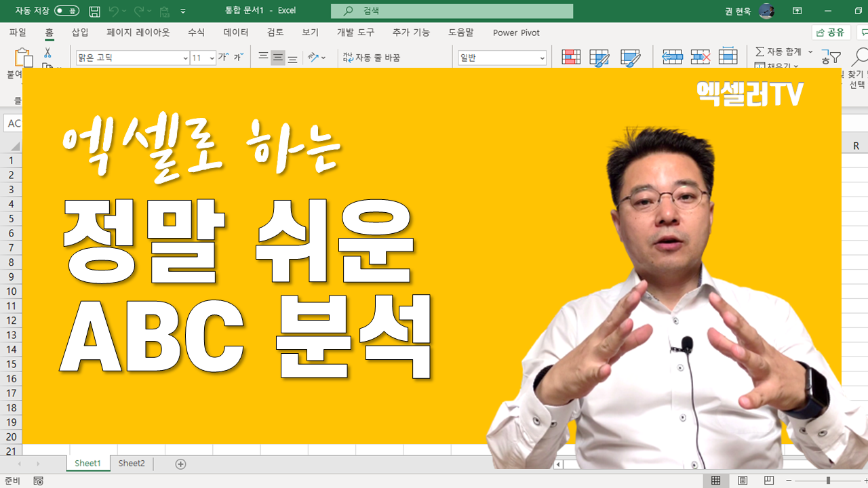This screenshot has height=488, width=868.
Task: Switch to Normal view in status bar
Action: [x=715, y=481]
